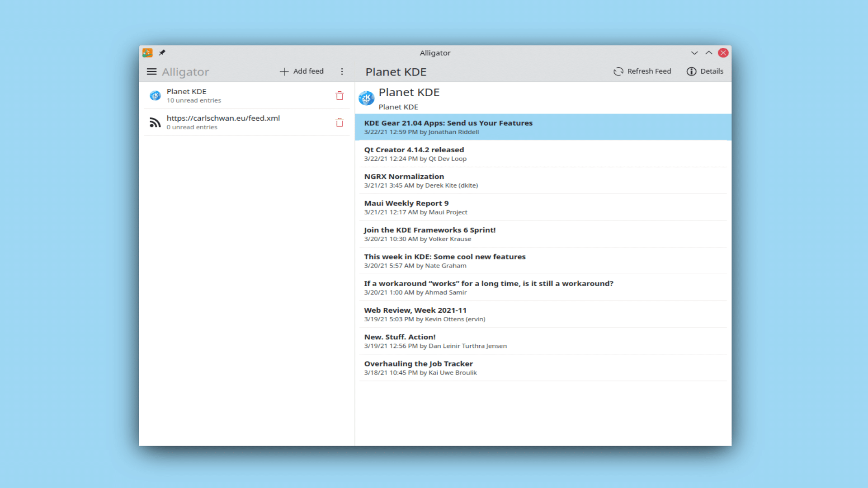The image size is (868, 488).
Task: Minimize the Alligator window
Action: pos(694,53)
